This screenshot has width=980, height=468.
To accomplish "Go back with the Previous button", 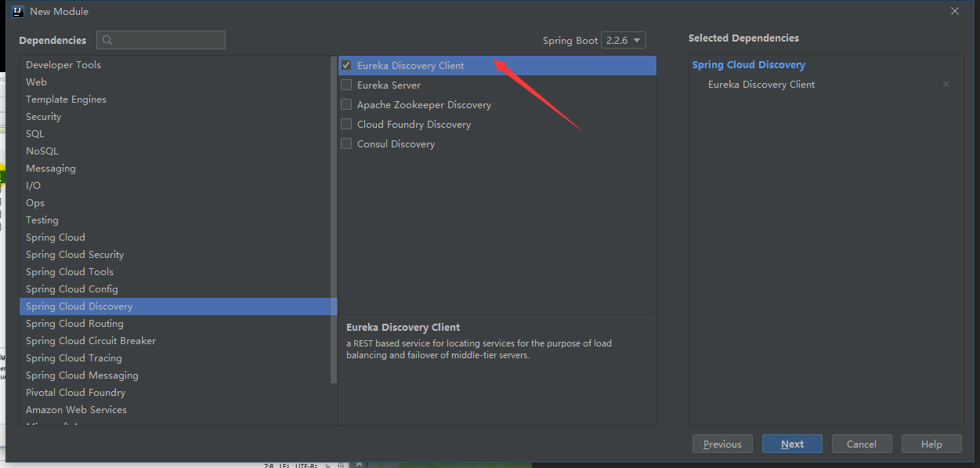I will 722,444.
